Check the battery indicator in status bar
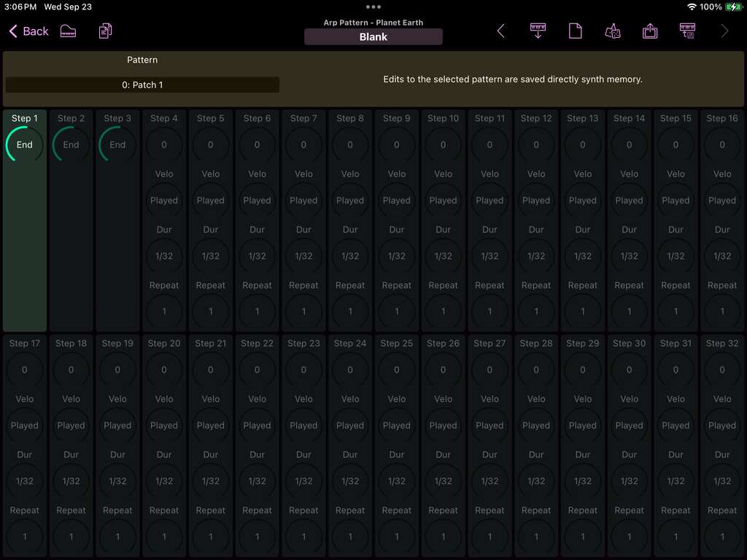Screen dimensions: 747x560 point(733,7)
